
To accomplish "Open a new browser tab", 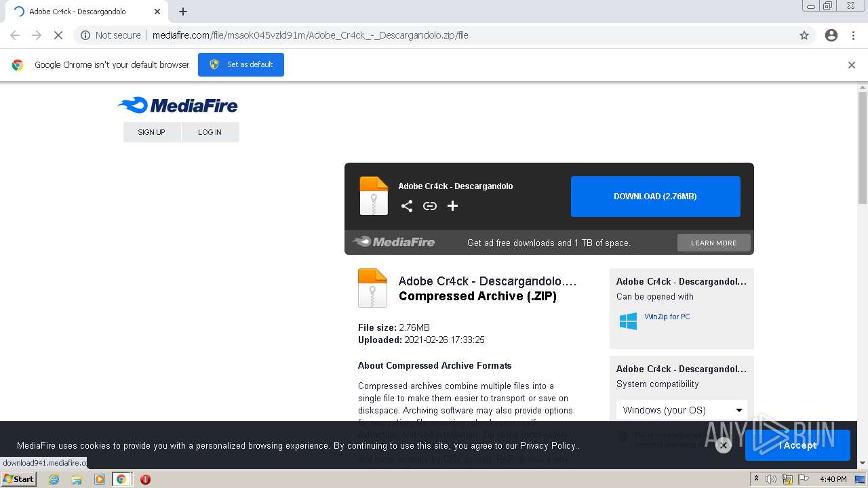I will tap(183, 12).
